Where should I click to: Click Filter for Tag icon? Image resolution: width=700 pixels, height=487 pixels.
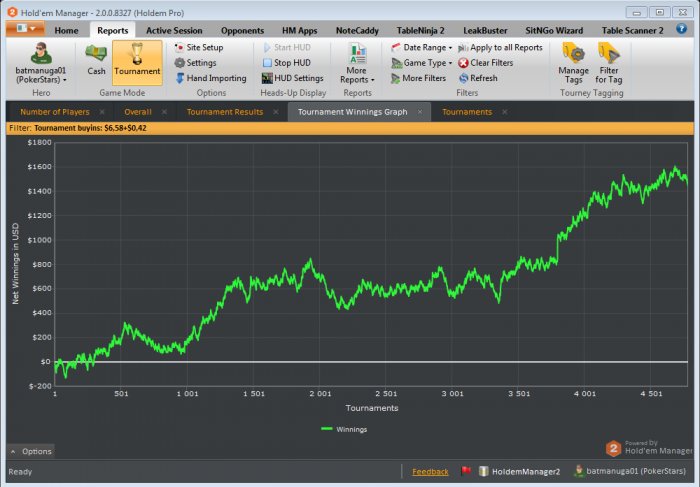[608, 59]
